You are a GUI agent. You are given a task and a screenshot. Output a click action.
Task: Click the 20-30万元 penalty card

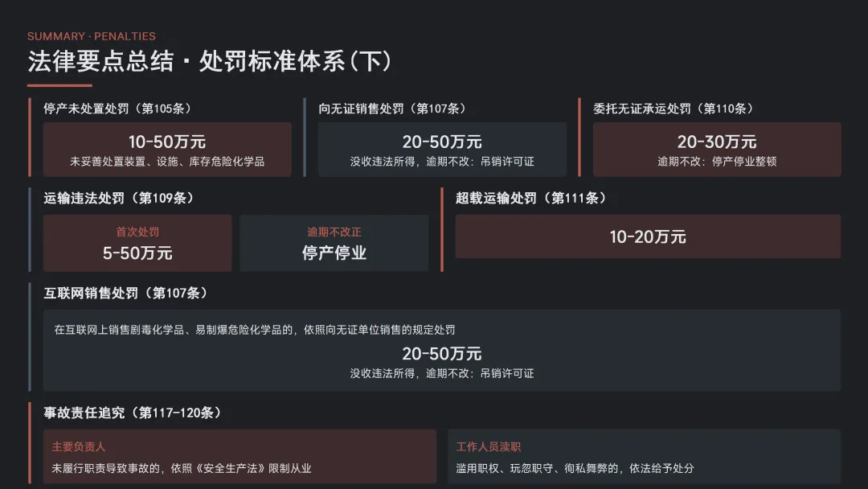717,150
